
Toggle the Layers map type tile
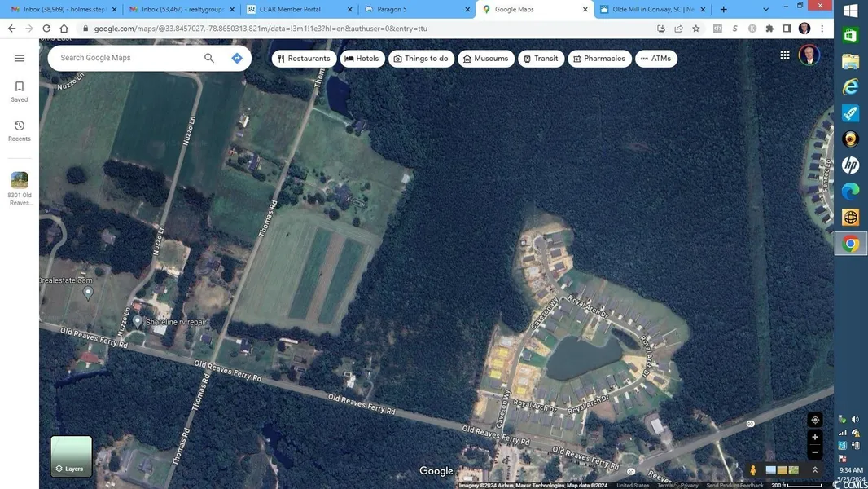click(x=72, y=456)
